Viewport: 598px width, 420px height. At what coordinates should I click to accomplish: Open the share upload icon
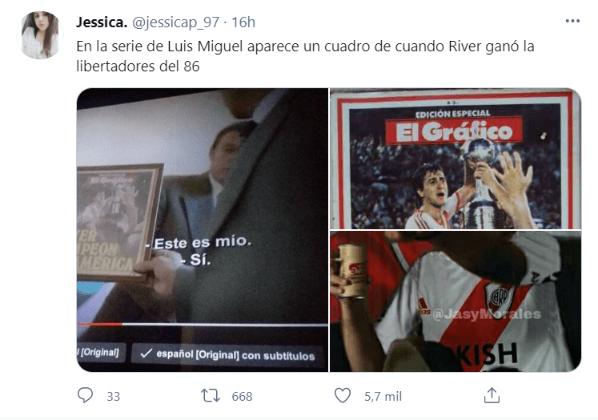(492, 396)
